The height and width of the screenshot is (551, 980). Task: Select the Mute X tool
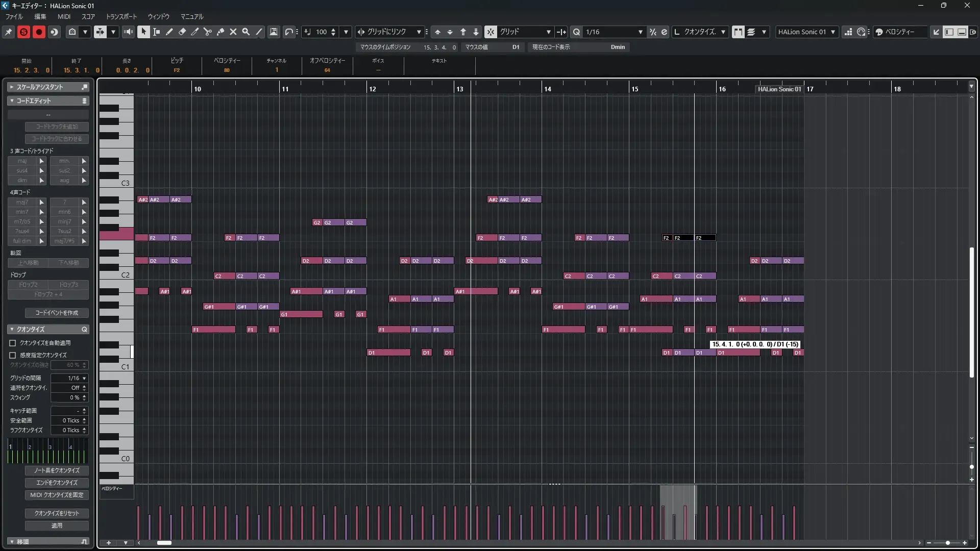(x=233, y=32)
